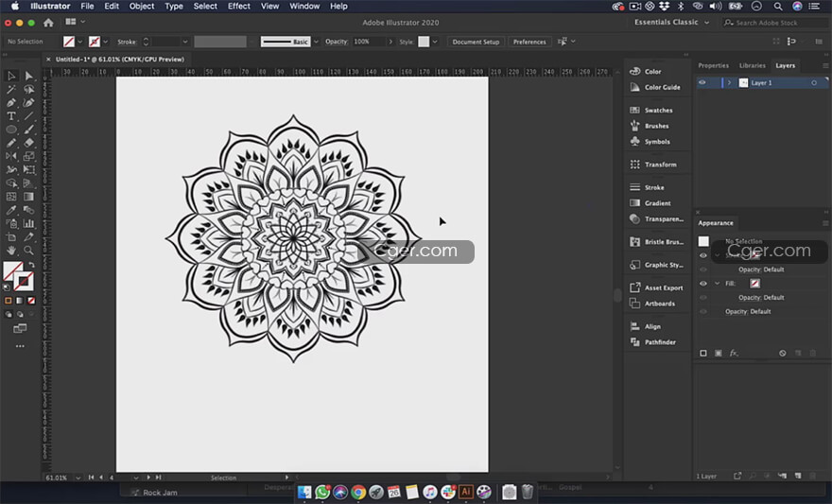The width and height of the screenshot is (832, 504).
Task: Switch to the Properties tab
Action: (713, 65)
